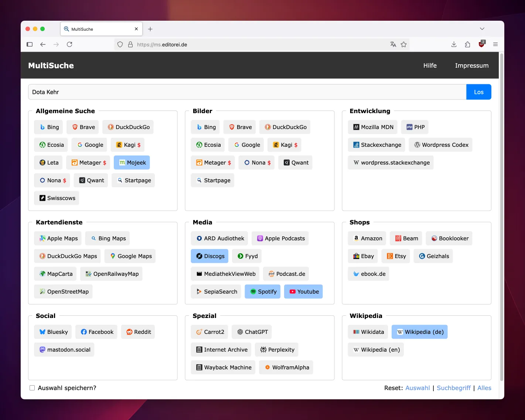
Task: Expand the list all tabs chevron
Action: pos(482,29)
